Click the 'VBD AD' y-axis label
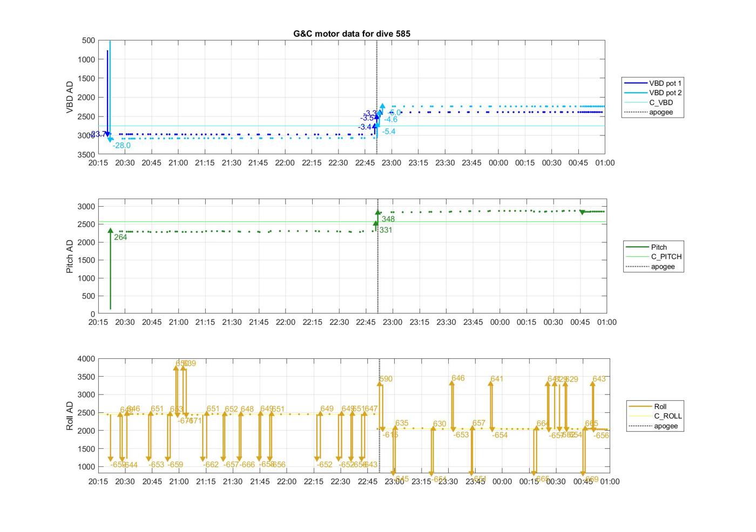 pos(70,97)
